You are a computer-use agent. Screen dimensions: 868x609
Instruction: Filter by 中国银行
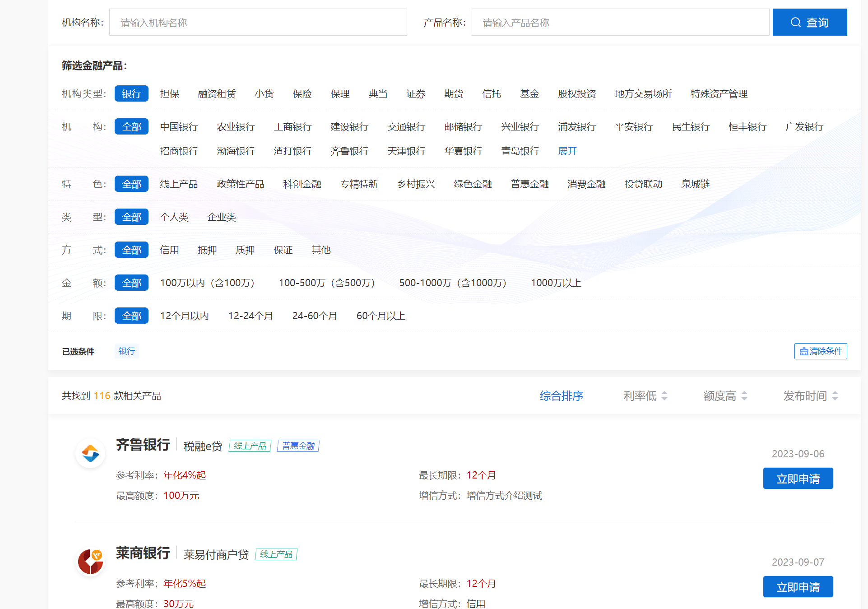(x=179, y=126)
